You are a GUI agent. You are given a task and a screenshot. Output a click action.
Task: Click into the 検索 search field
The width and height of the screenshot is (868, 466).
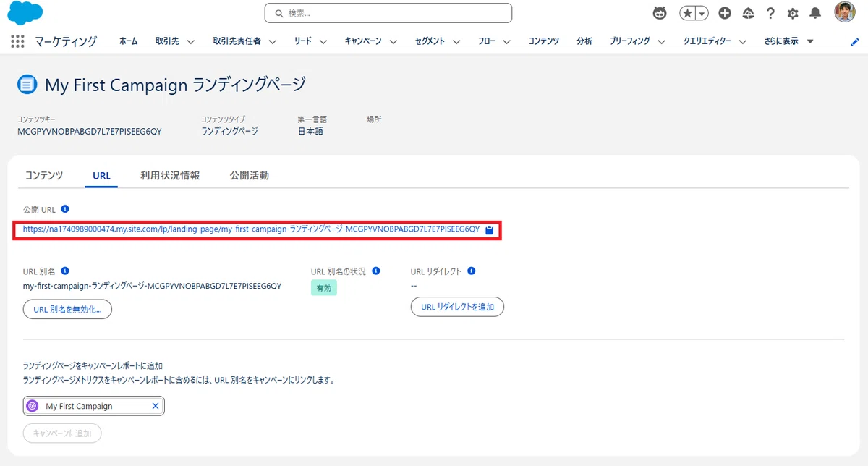point(388,13)
